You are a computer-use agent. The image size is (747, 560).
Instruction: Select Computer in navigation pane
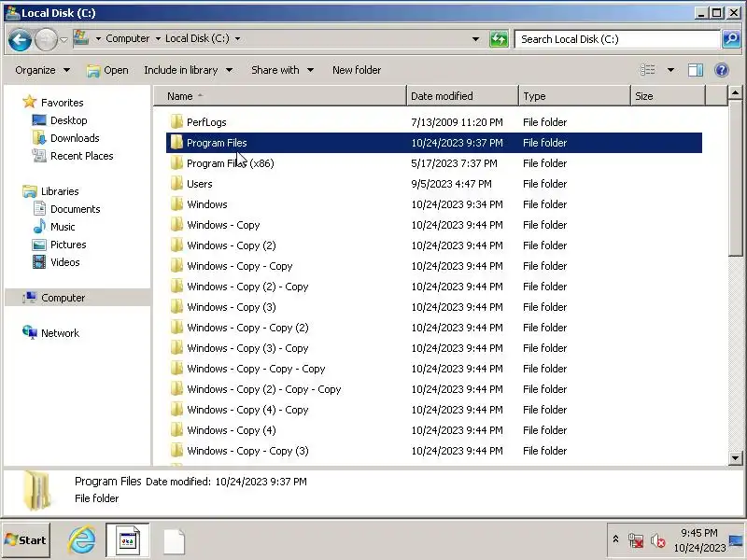coord(63,298)
